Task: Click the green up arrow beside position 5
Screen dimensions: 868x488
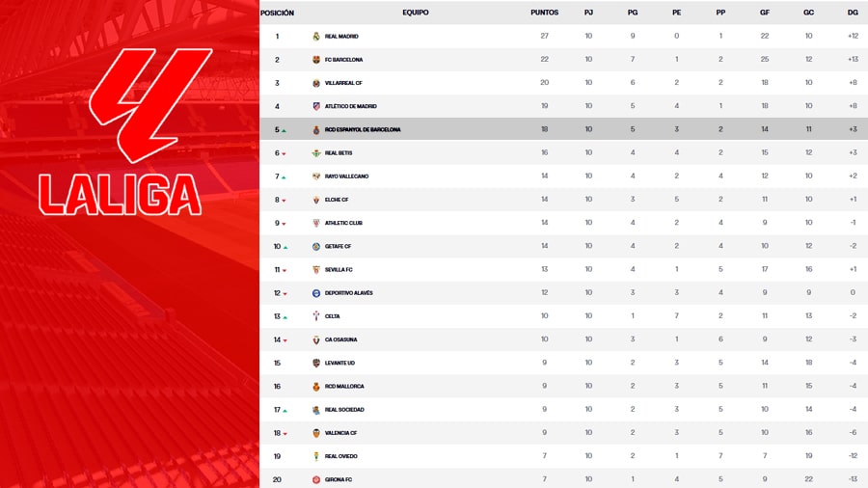Action: click(x=284, y=130)
